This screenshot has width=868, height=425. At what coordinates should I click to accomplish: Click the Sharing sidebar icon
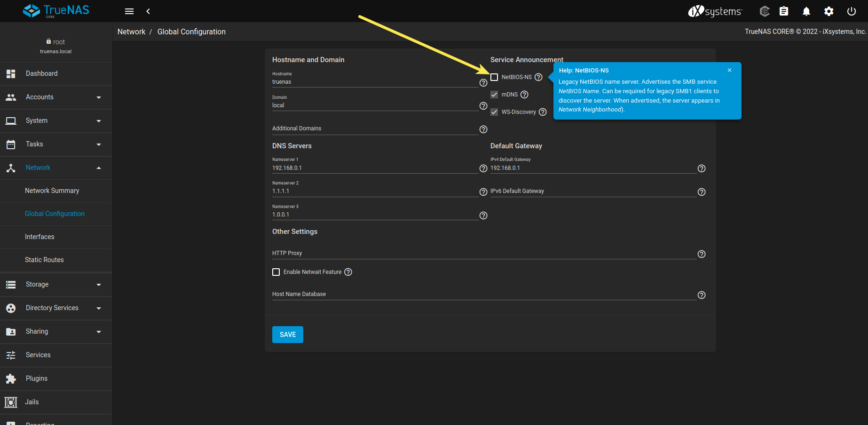(11, 332)
